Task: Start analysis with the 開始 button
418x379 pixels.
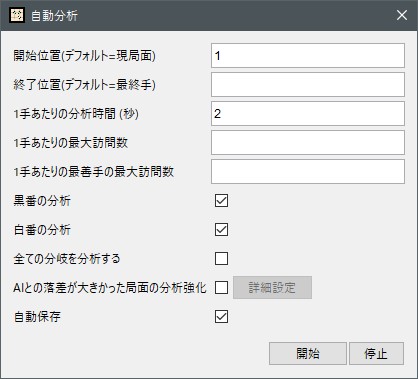Action: pyautogui.click(x=308, y=353)
